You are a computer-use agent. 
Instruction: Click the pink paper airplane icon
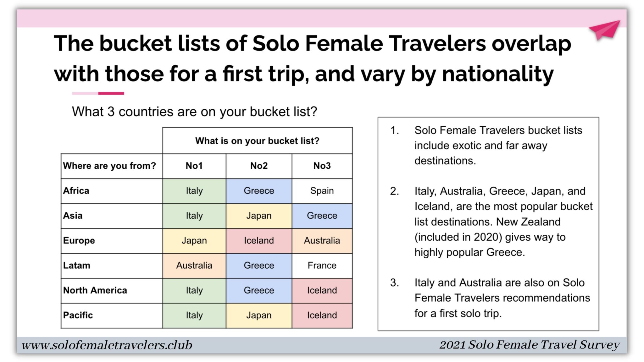tap(604, 30)
